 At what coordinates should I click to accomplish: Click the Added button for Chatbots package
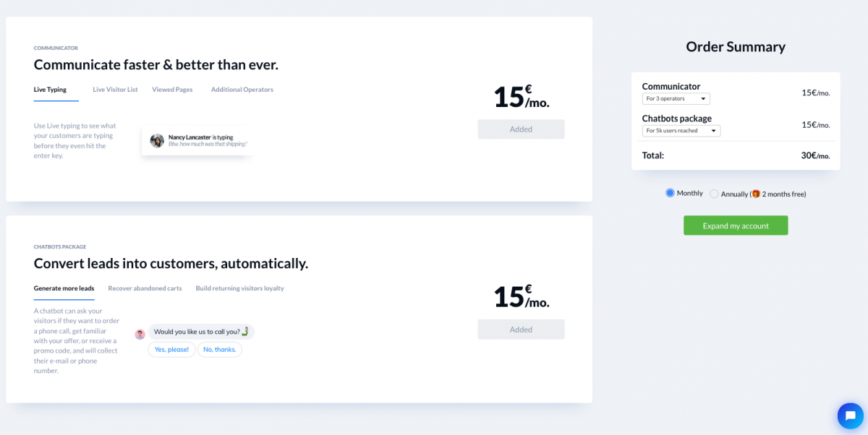pyautogui.click(x=521, y=330)
